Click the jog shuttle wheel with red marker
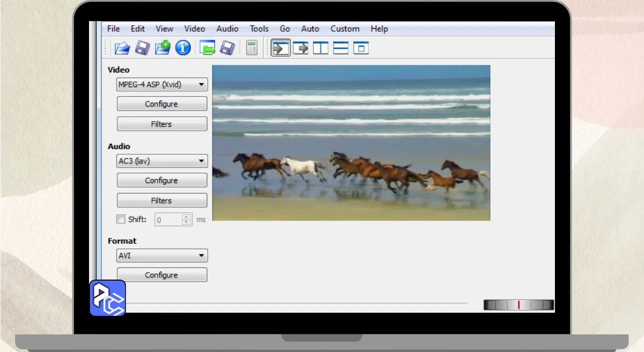This screenshot has width=644, height=352. [x=518, y=305]
